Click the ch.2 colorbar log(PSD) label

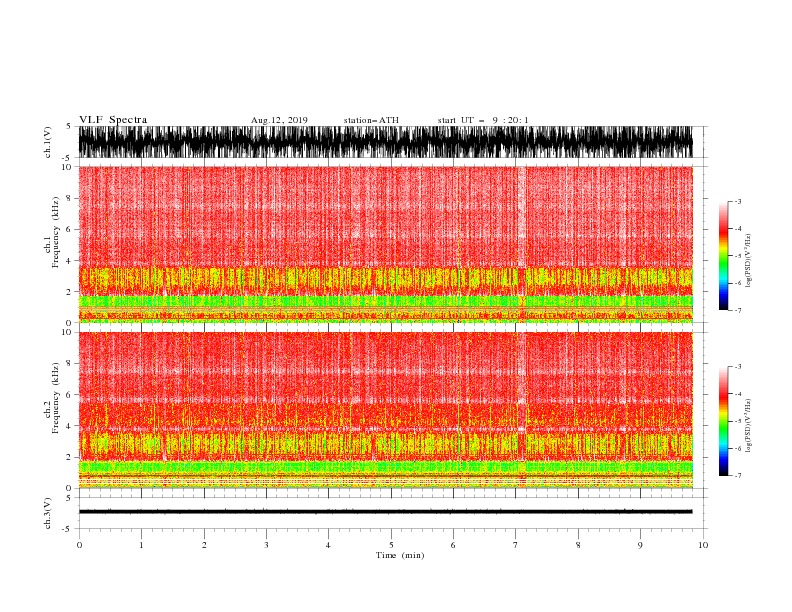tap(749, 426)
